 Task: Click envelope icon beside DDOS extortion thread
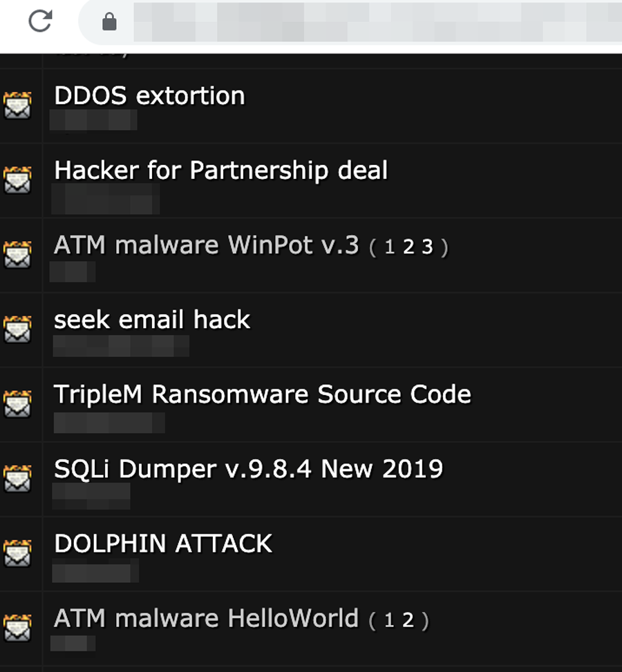coord(17,106)
